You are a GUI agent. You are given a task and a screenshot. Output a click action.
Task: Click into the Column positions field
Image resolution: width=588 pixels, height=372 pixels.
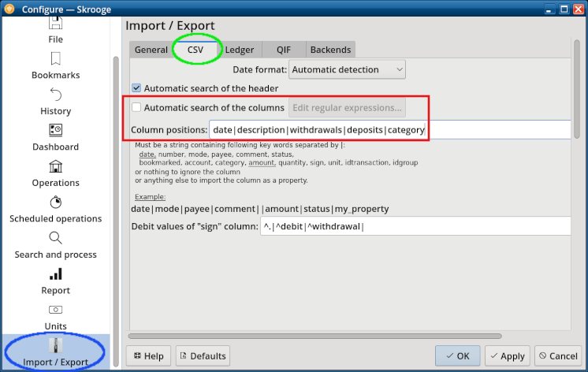coord(390,130)
